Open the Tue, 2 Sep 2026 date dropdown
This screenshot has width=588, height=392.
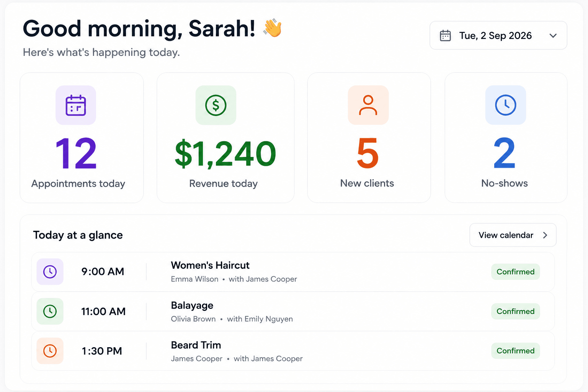coord(498,35)
